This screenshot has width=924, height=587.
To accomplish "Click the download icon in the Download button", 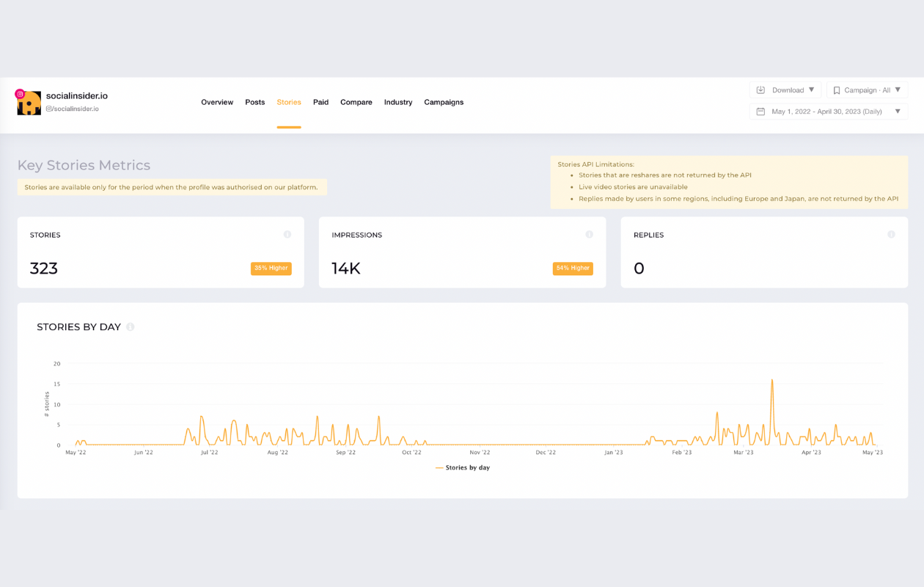I will tap(760, 90).
